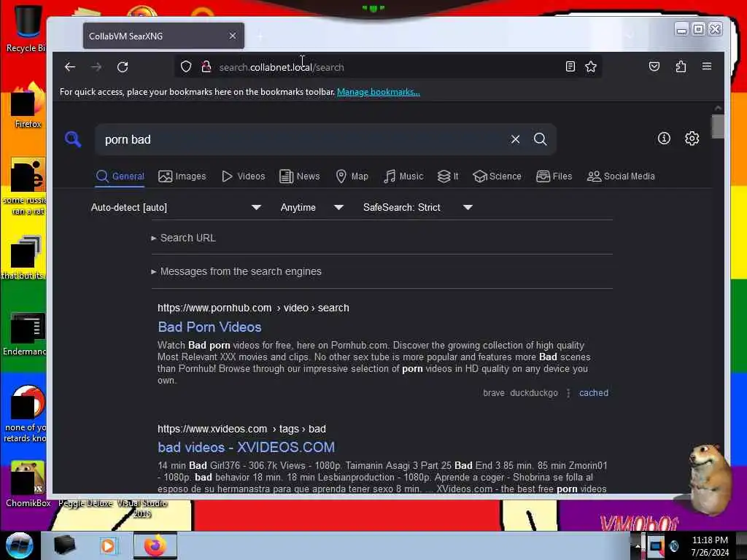Screen dimensions: 747x560
Task: Open the info about icon
Action: click(x=664, y=139)
